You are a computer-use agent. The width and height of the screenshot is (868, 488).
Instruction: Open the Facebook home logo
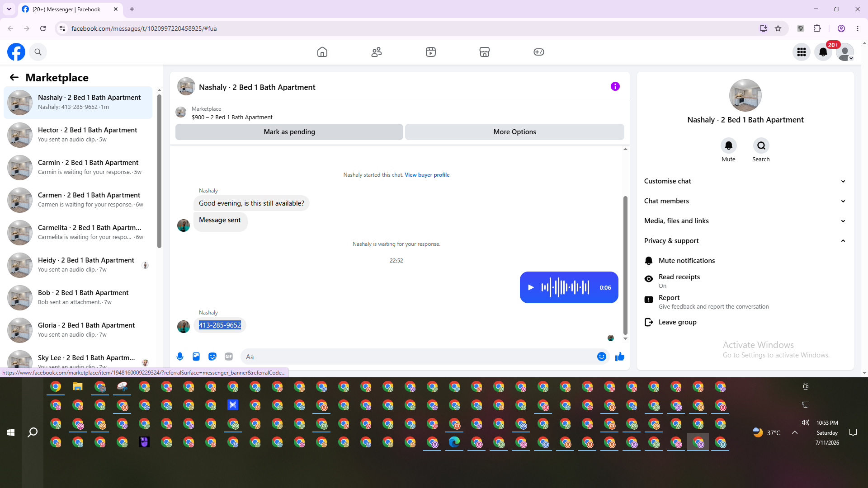pos(16,52)
